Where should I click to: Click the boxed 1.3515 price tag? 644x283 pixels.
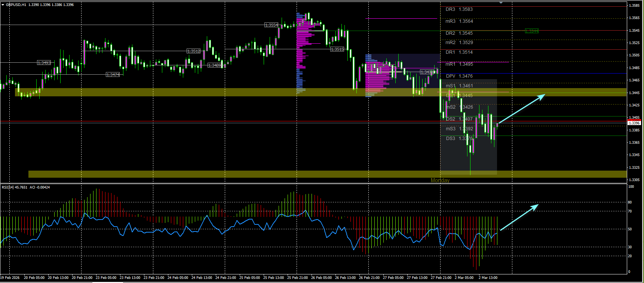click(x=337, y=49)
